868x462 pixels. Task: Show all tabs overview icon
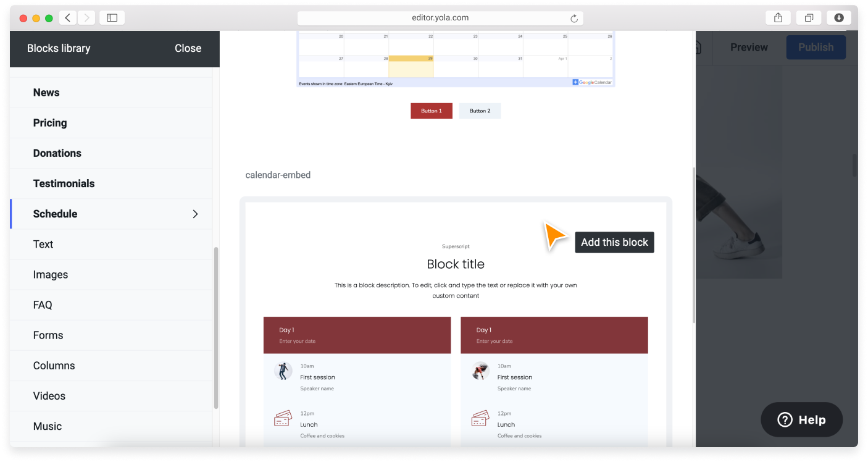point(809,18)
